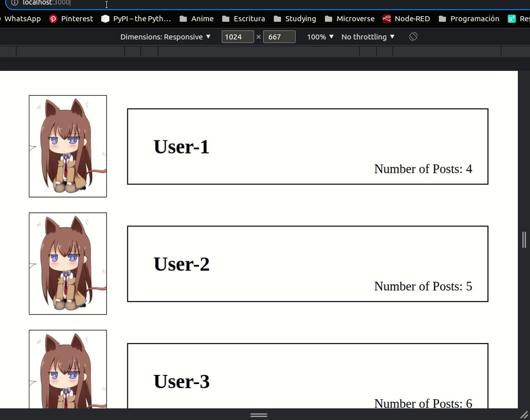Open the Res bookmark at the bookmarks bar edge

pyautogui.click(x=519, y=19)
